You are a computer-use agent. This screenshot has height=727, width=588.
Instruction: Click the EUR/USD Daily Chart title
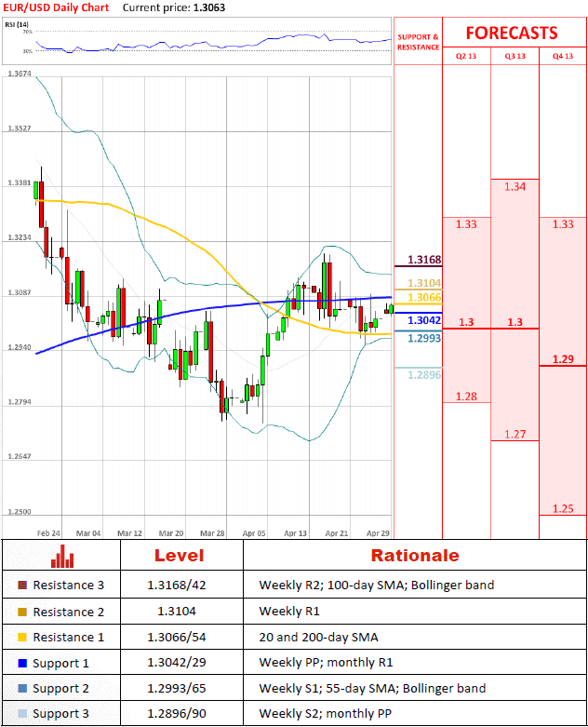(x=56, y=7)
